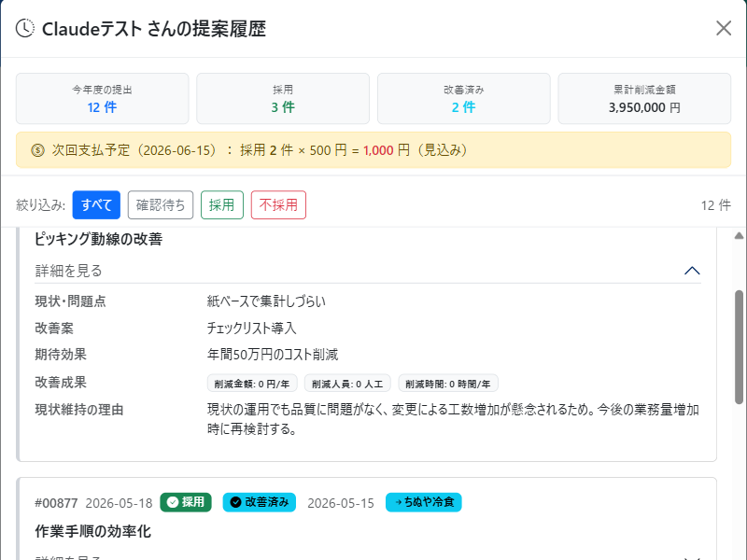Image resolution: width=747 pixels, height=560 pixels.
Task: Click the 12 件 count beside the filters
Action: 715,205
